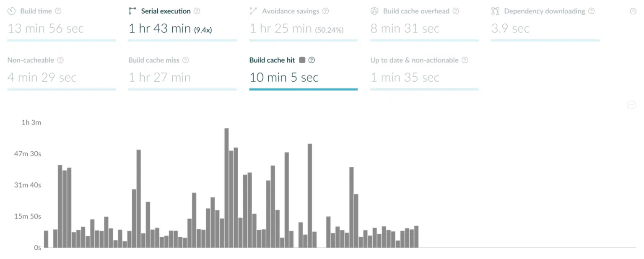
Task: Select the Non-cacheable metric card
Action: 42,77
